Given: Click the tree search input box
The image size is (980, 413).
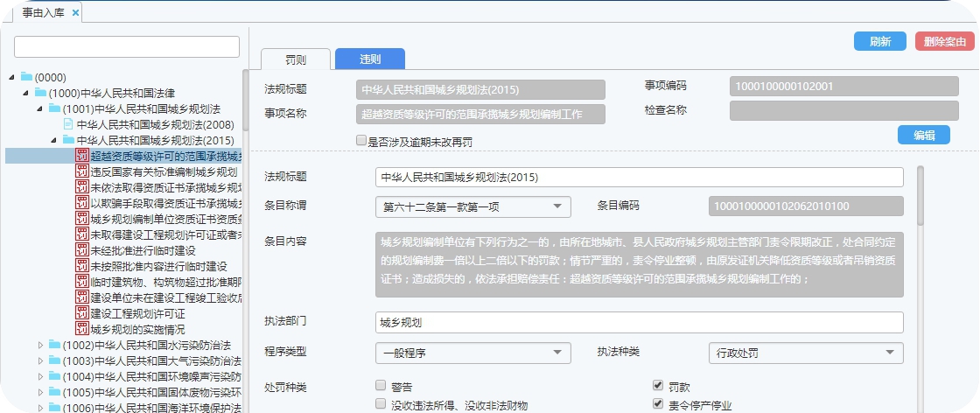Looking at the screenshot, I should 127,47.
